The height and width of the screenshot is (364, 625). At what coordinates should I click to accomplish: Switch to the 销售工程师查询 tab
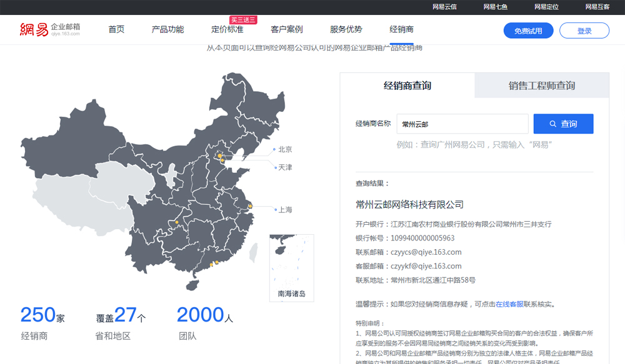(541, 86)
